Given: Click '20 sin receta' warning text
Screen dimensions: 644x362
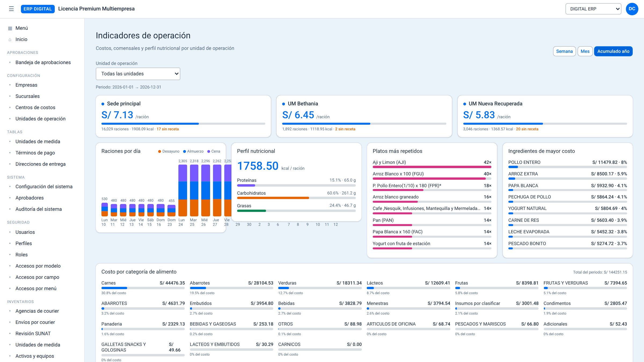Looking at the screenshot, I should click(x=527, y=129).
